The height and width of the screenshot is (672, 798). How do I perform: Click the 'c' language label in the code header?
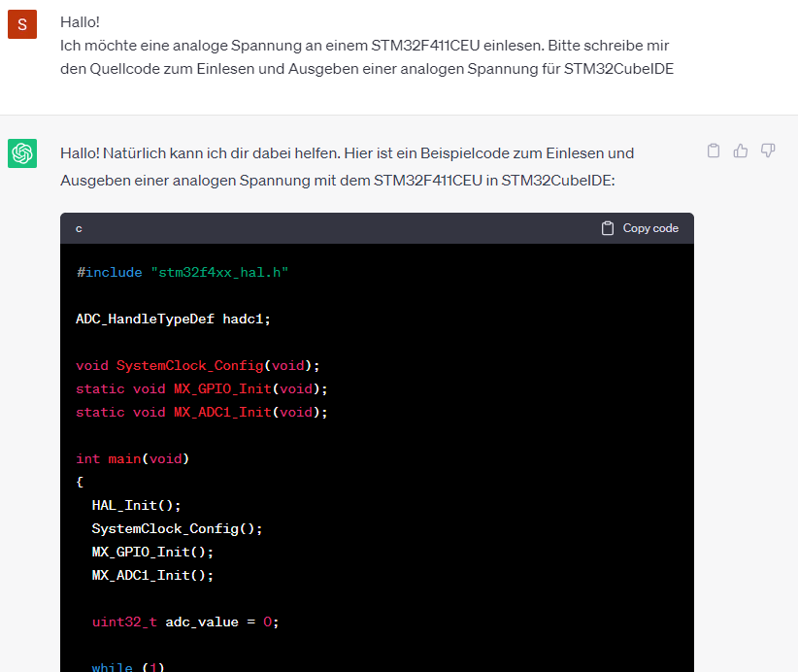[x=79, y=228]
